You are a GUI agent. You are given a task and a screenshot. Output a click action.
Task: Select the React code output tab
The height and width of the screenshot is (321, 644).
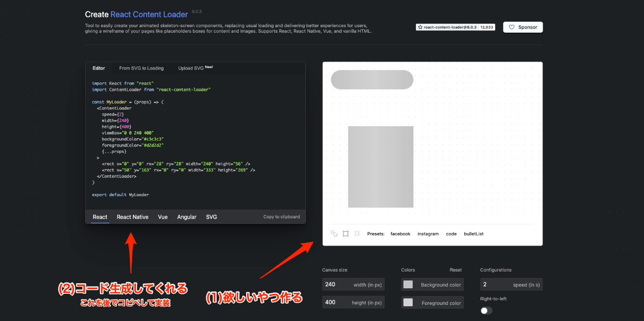100,217
